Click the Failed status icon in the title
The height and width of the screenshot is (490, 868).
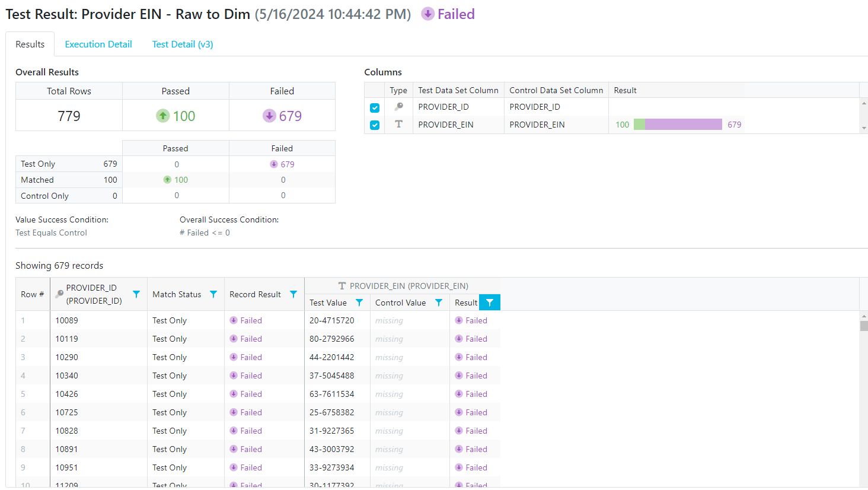coord(427,14)
